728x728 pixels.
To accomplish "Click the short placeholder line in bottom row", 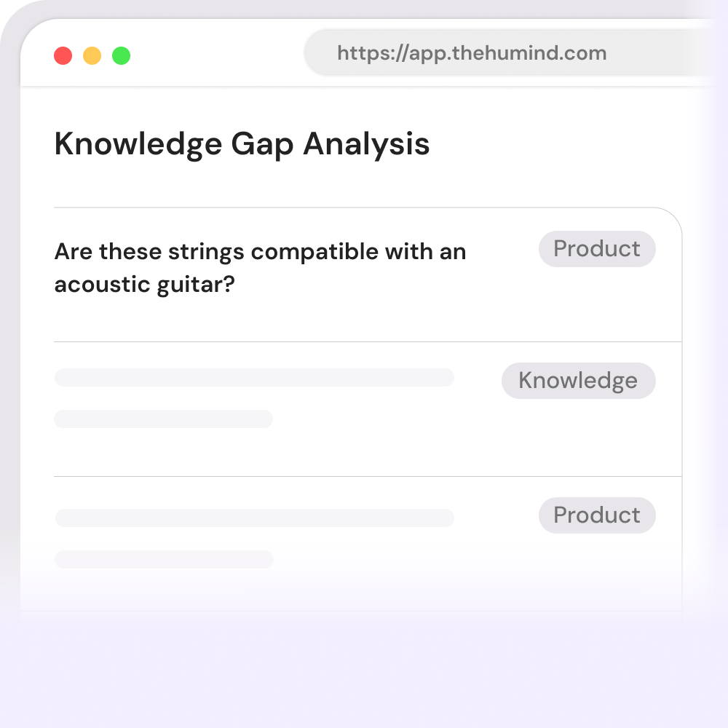I will 164,559.
